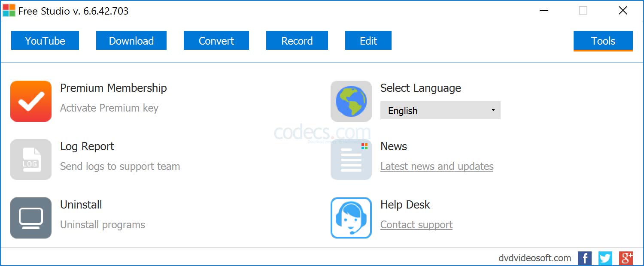
Task: Click the Log Report heading
Action: [x=87, y=147]
